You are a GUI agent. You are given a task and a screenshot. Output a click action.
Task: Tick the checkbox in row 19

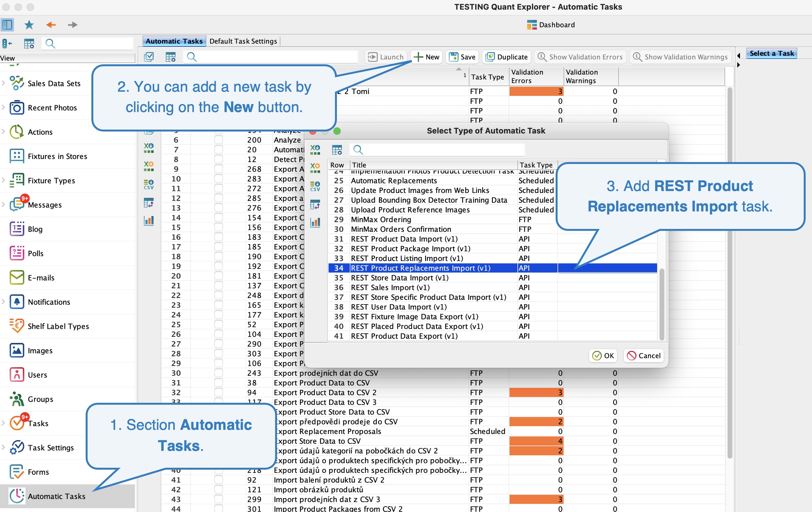(x=218, y=266)
